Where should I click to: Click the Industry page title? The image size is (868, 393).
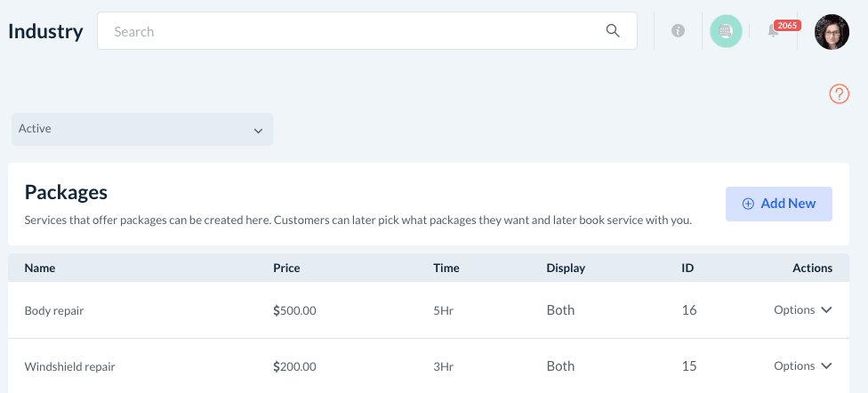click(x=45, y=32)
